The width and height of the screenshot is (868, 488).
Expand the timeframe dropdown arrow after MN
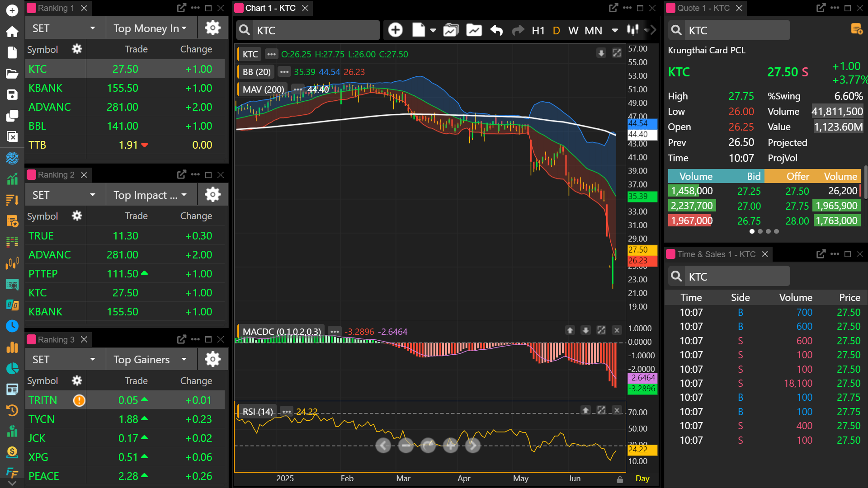615,30
